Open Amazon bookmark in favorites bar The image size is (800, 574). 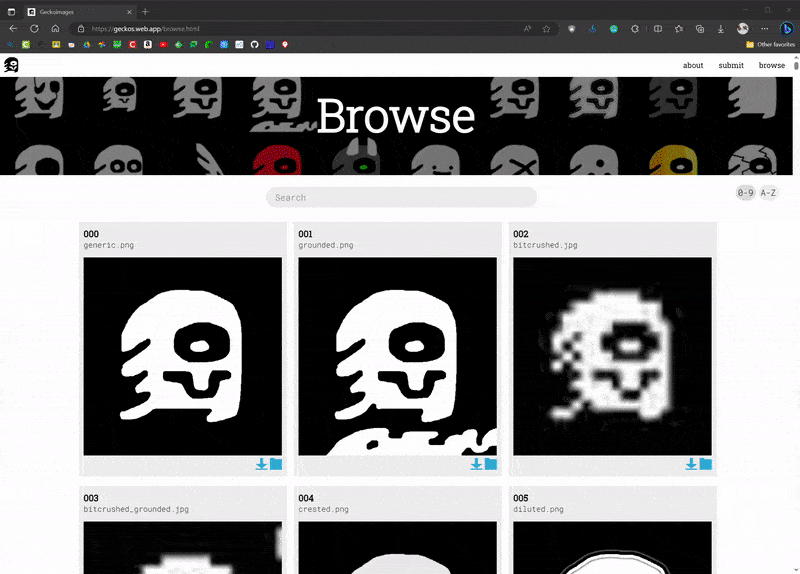pos(148,44)
